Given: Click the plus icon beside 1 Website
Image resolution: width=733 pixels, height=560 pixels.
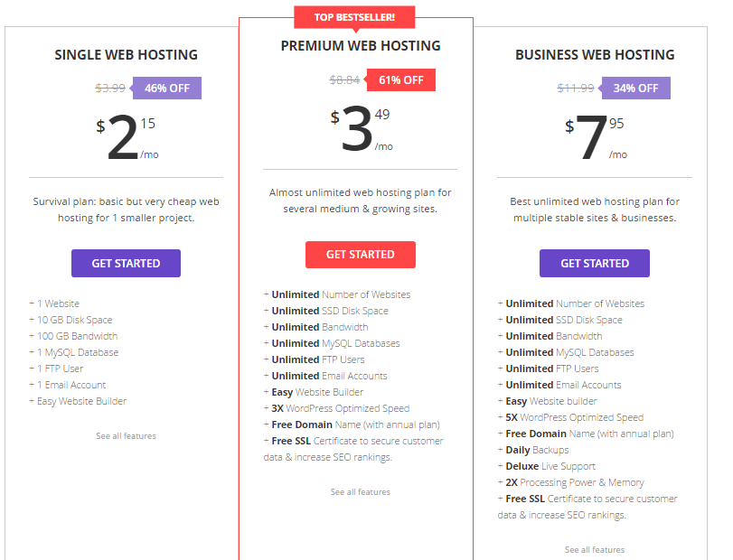Looking at the screenshot, I should pos(32,303).
